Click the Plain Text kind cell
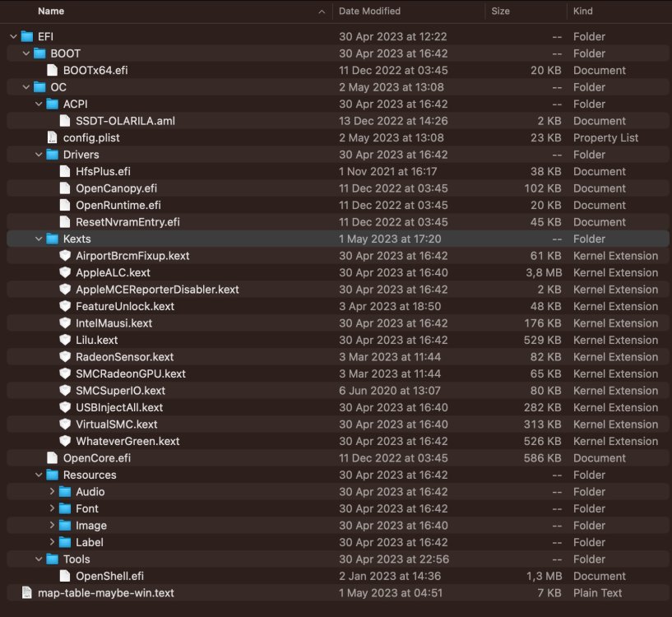The width and height of the screenshot is (672, 617). coord(597,592)
